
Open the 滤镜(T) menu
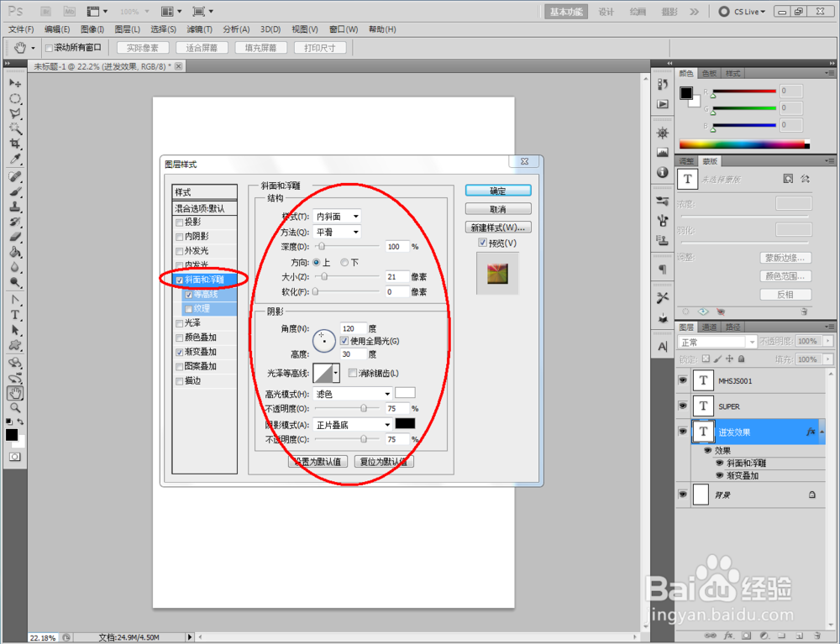click(x=199, y=29)
